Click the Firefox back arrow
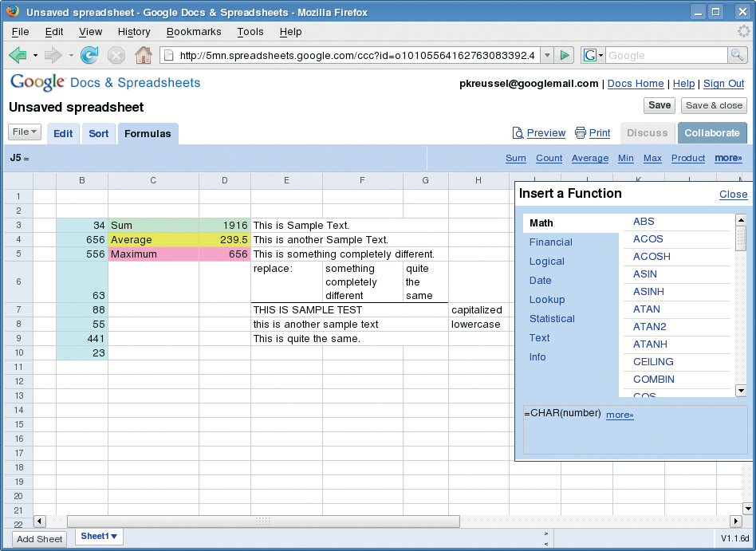756x551 pixels. [x=18, y=56]
